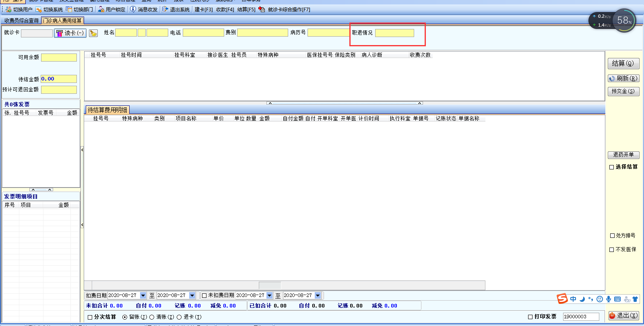644x326 pixels.
Task: Click the 电话 input field
Action: point(203,33)
